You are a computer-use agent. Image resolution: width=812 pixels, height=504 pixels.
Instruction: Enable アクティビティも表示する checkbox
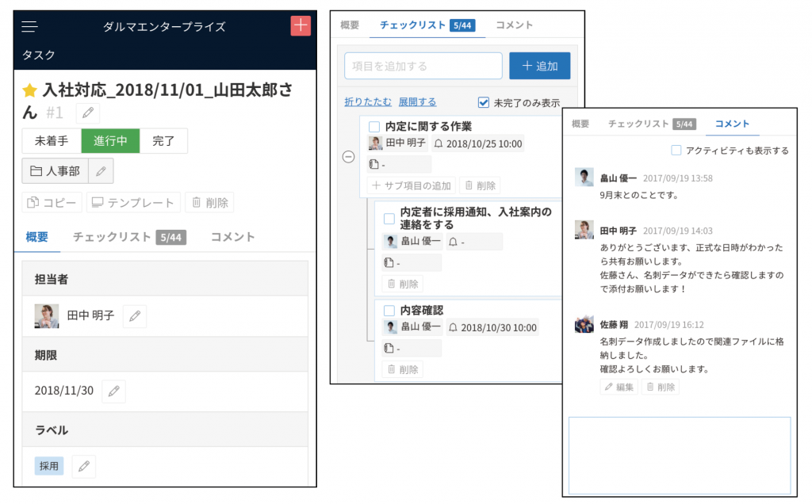tap(676, 151)
